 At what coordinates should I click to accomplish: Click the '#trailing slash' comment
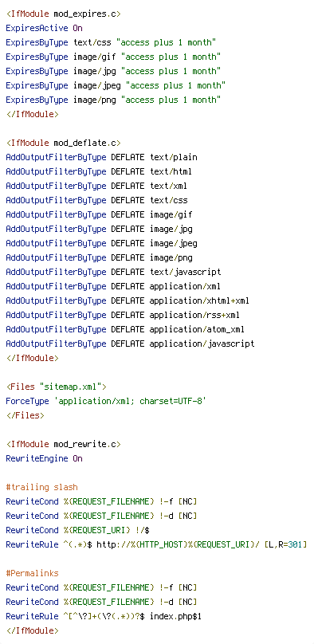pos(42,488)
